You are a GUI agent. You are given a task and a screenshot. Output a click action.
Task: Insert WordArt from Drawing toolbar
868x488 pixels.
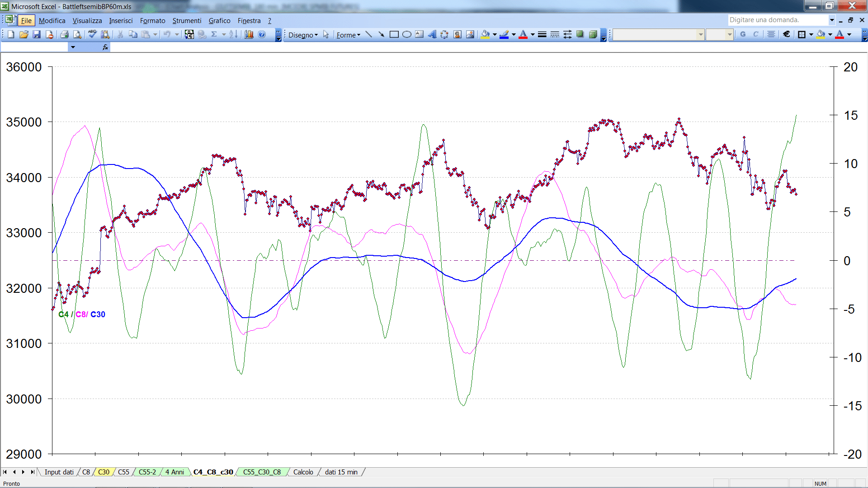click(x=432, y=34)
